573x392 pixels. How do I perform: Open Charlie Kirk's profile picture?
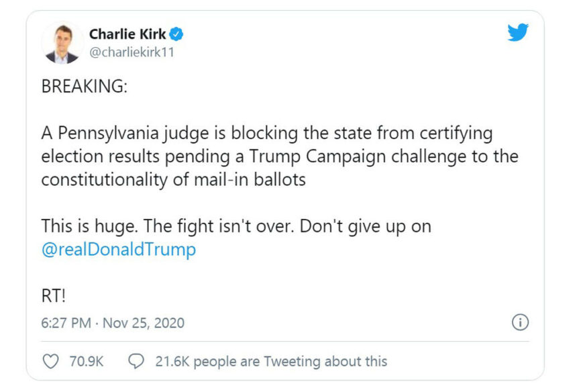click(62, 42)
